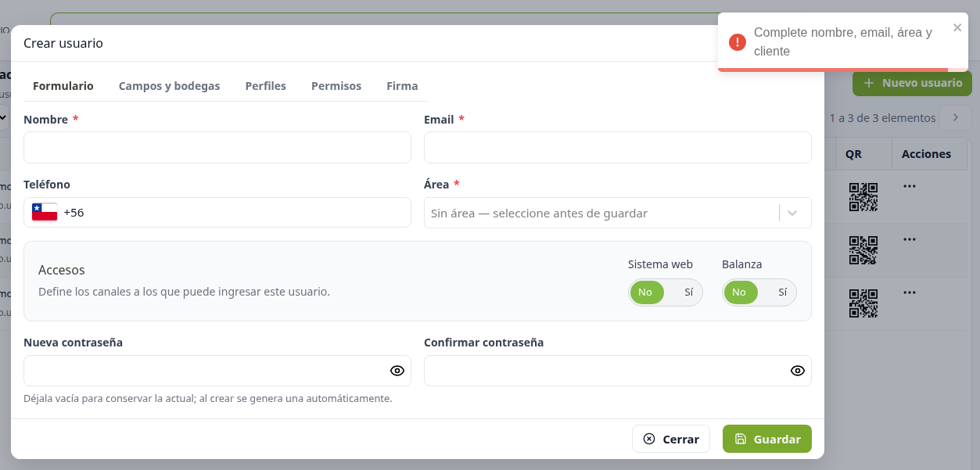Save the user with the Guardar button
980x470 pixels.
tap(767, 439)
